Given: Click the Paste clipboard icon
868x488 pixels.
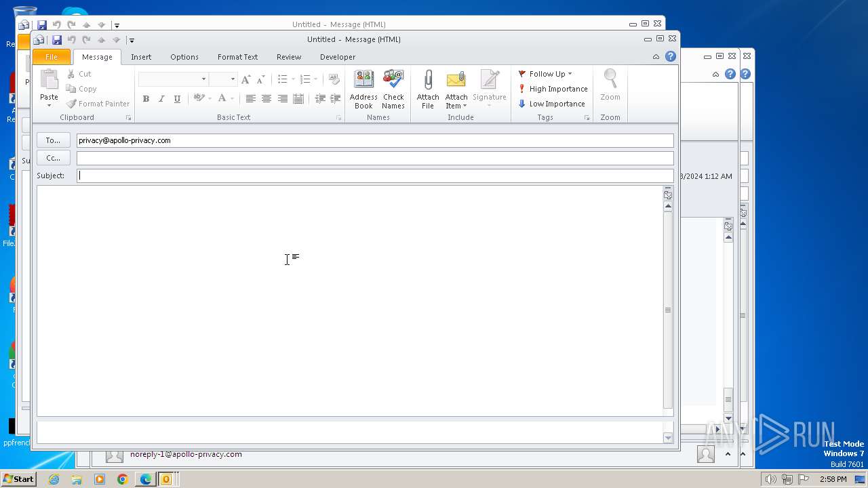Looking at the screenshot, I should 49,80.
